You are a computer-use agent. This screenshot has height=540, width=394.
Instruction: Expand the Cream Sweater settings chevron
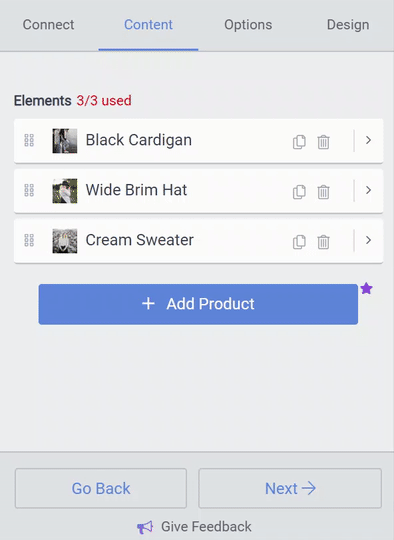click(368, 240)
